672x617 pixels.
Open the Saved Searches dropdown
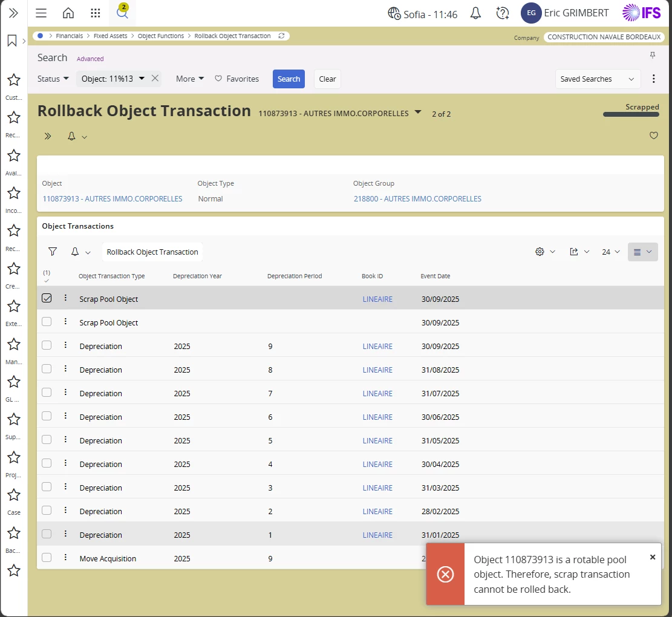(598, 79)
